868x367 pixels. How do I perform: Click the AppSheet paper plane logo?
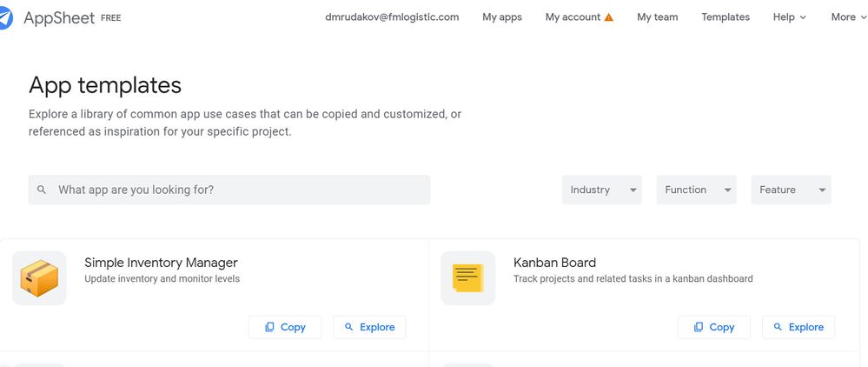click(x=5, y=17)
